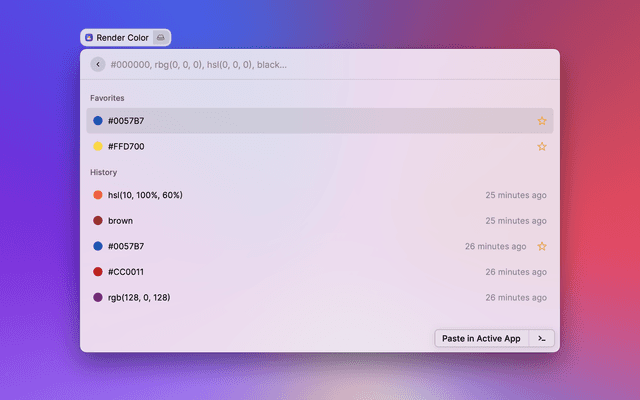Click the dark red dot beside brown
Image resolution: width=640 pixels, height=400 pixels.
tap(98, 220)
